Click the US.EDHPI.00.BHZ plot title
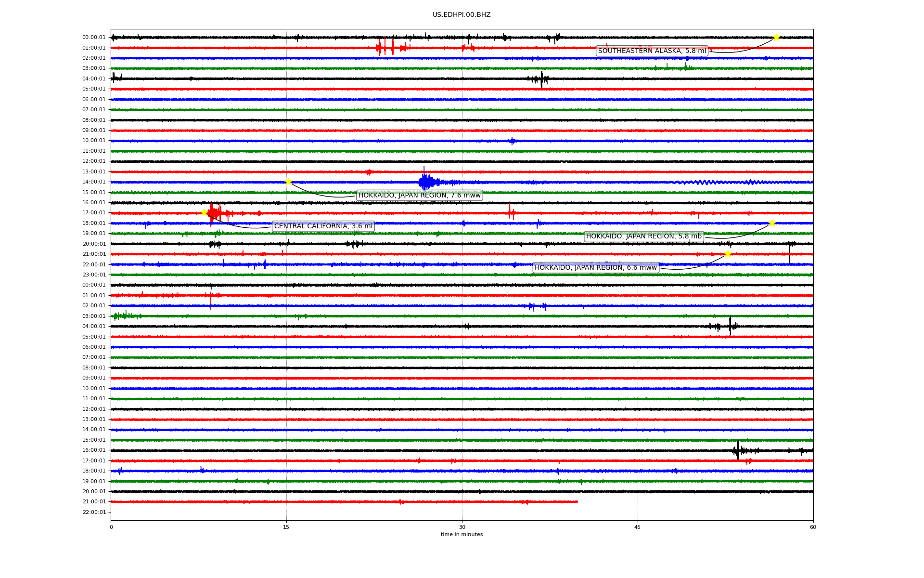 coord(462,15)
